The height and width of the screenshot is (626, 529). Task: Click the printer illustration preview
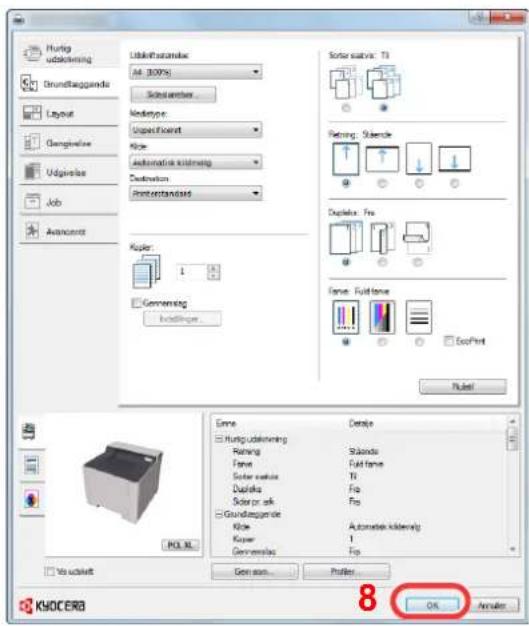point(123,481)
